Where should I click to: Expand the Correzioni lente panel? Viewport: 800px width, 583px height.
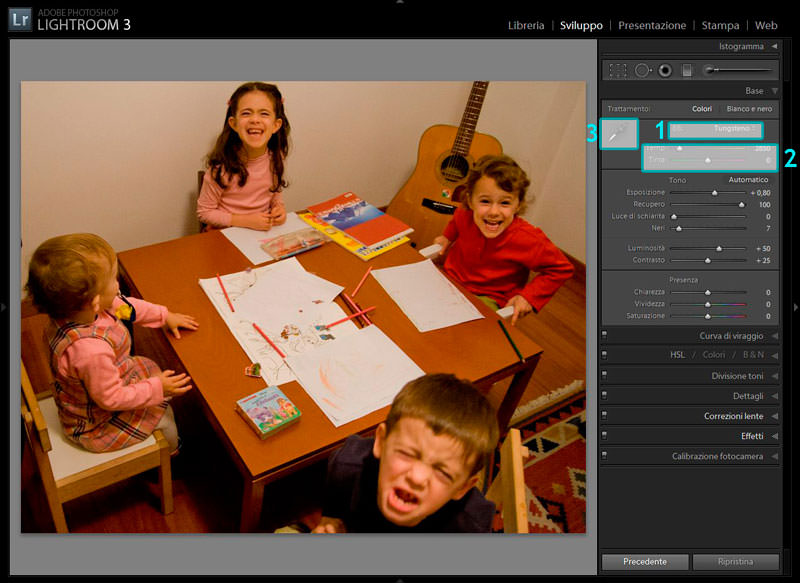[x=774, y=416]
